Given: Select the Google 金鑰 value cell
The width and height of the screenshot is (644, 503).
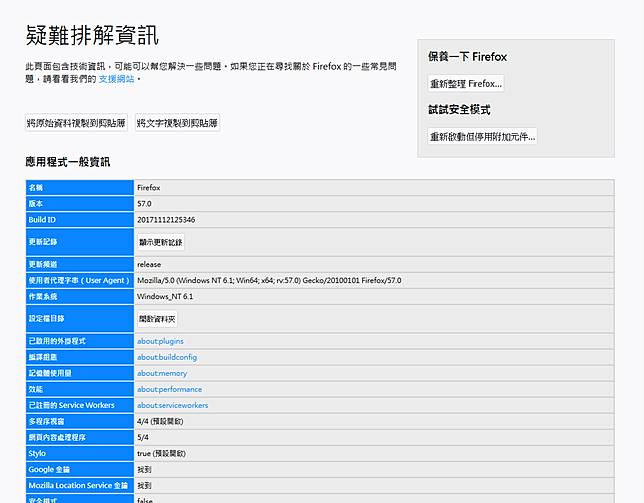Looking at the screenshot, I should (x=374, y=469).
